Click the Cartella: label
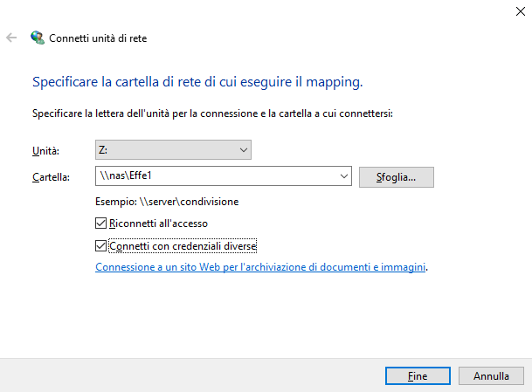This screenshot has width=532, height=392. click(50, 177)
